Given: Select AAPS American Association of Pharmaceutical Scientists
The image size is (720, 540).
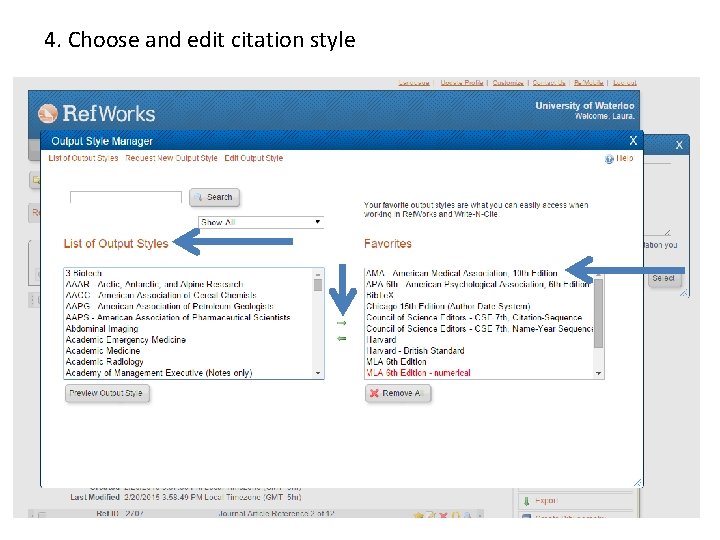Looking at the screenshot, I should tap(178, 317).
